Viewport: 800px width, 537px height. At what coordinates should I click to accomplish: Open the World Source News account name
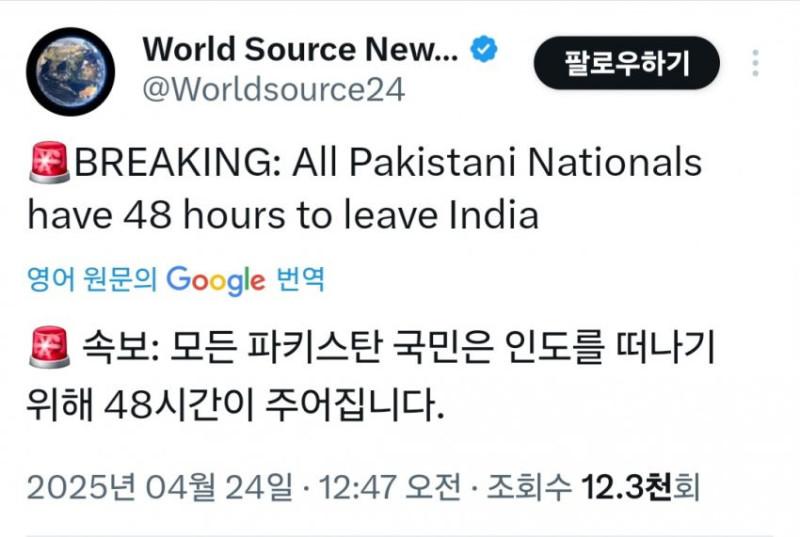301,48
